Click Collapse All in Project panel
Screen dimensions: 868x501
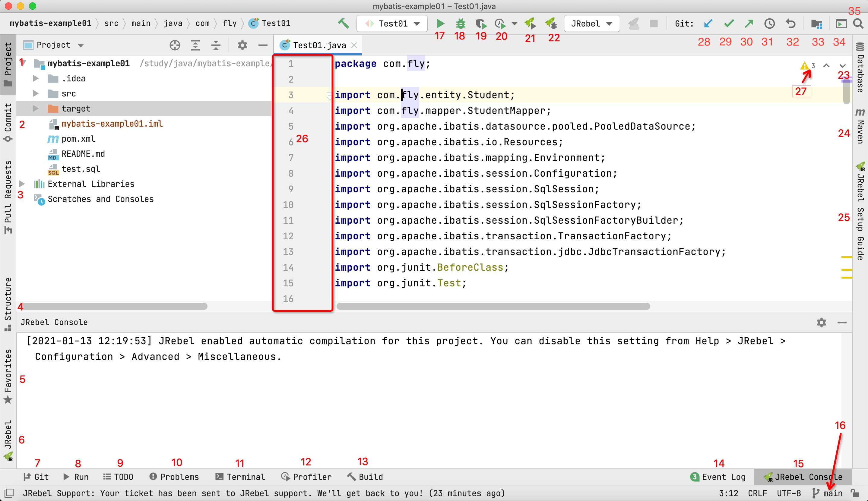click(216, 45)
